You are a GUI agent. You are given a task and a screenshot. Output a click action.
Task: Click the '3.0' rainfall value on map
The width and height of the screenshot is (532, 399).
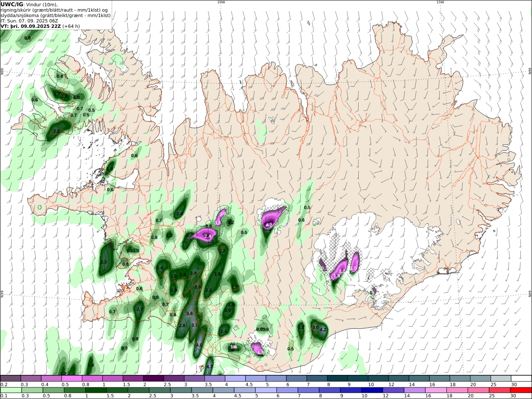point(315,328)
